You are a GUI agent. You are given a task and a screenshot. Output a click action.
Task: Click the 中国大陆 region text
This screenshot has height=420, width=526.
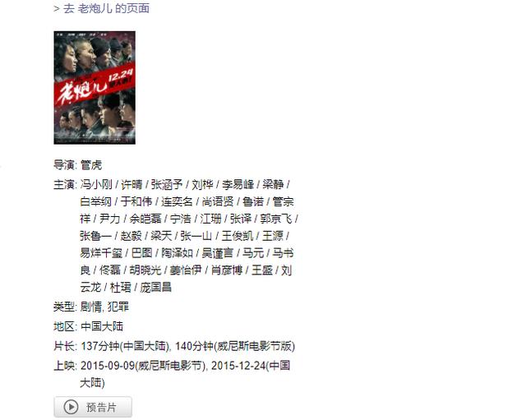(102, 326)
